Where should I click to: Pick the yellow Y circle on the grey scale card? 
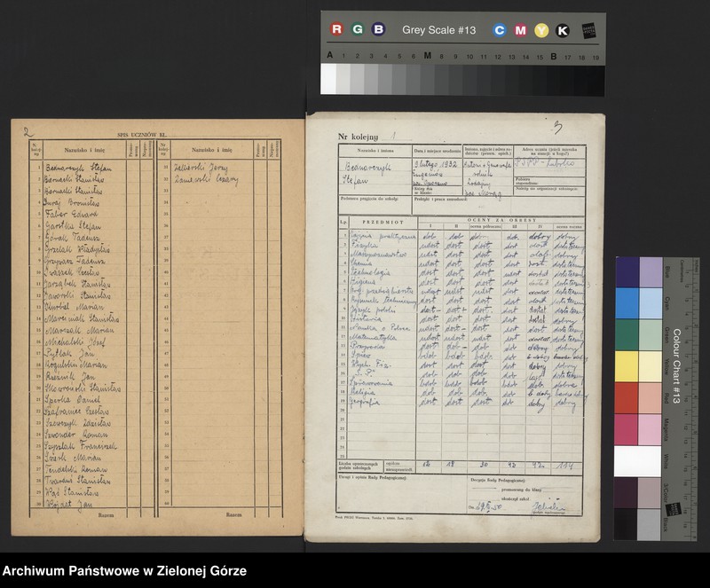pos(541,30)
